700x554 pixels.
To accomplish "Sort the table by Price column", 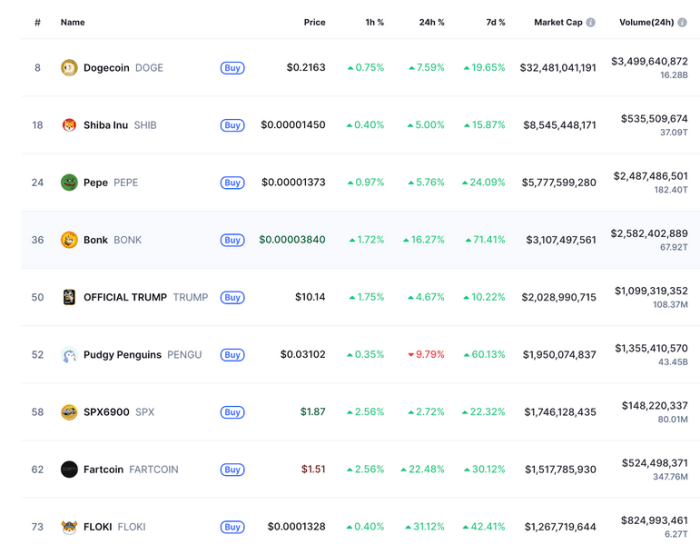I will tap(314, 22).
